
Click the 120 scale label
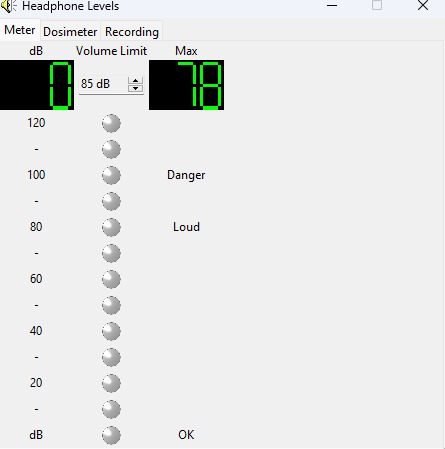pyautogui.click(x=36, y=123)
